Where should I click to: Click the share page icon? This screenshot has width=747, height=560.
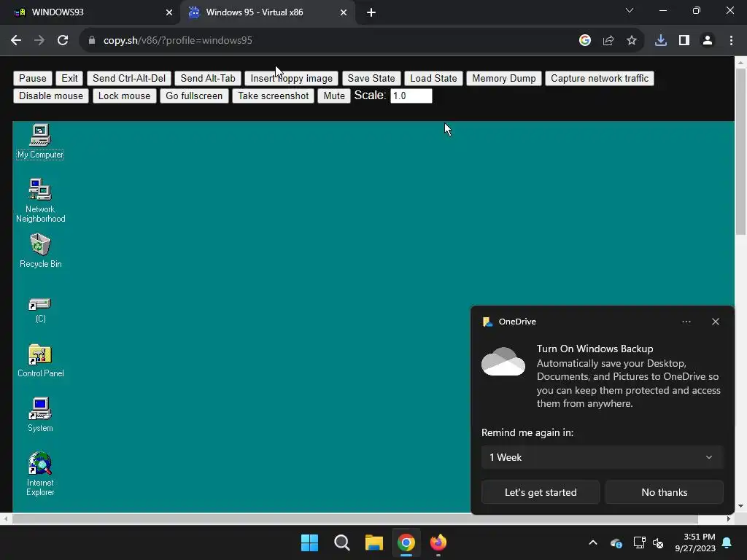tap(608, 41)
